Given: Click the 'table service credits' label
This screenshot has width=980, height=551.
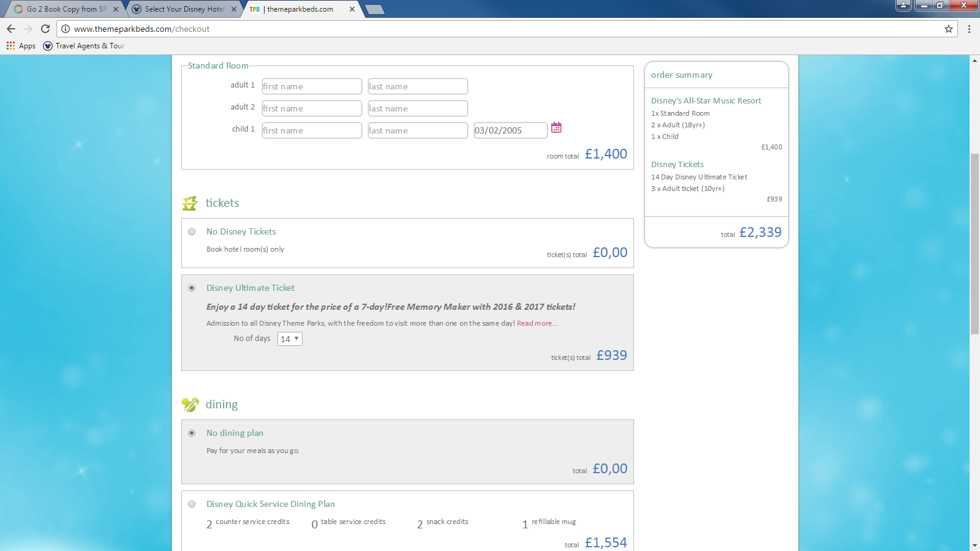Looking at the screenshot, I should (353, 522).
